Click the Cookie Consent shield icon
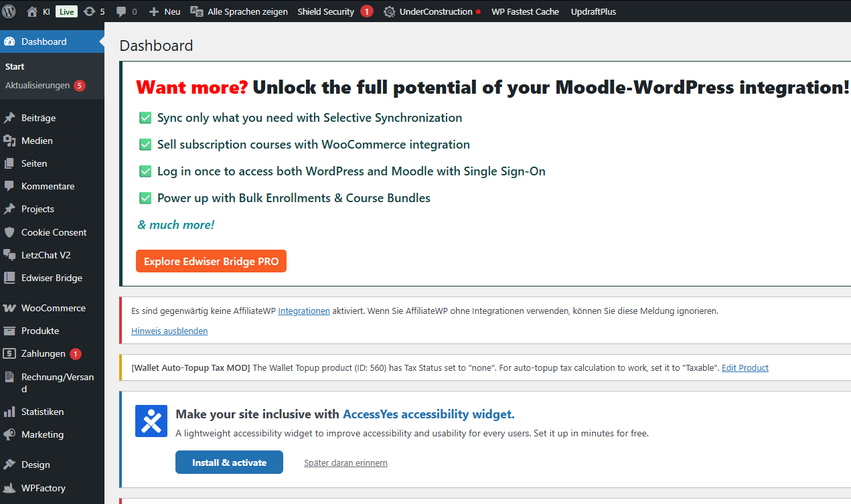Image resolution: width=851 pixels, height=504 pixels. tap(9, 232)
